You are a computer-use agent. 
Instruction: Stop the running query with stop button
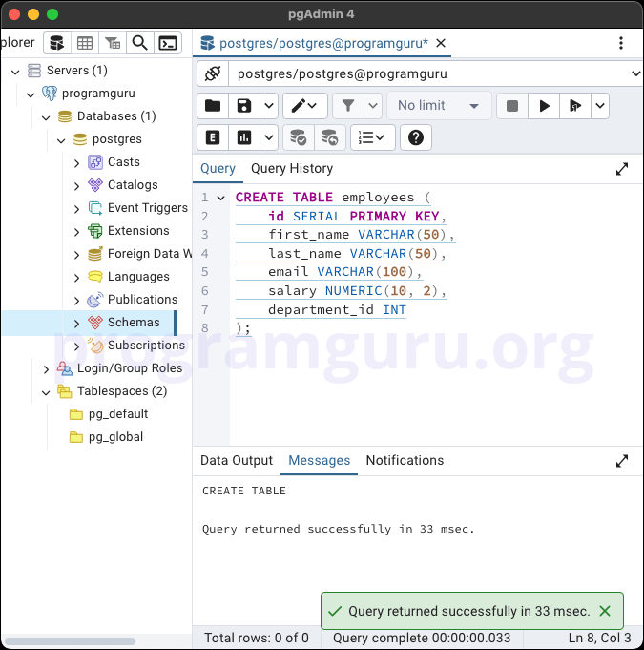click(512, 106)
